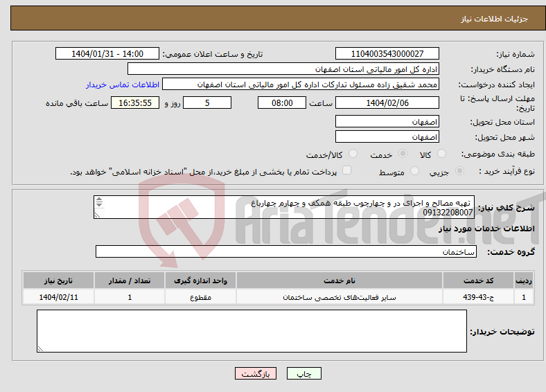546x392 pixels.
Task: Click the delivery province field اصفهان
Action: point(387,121)
